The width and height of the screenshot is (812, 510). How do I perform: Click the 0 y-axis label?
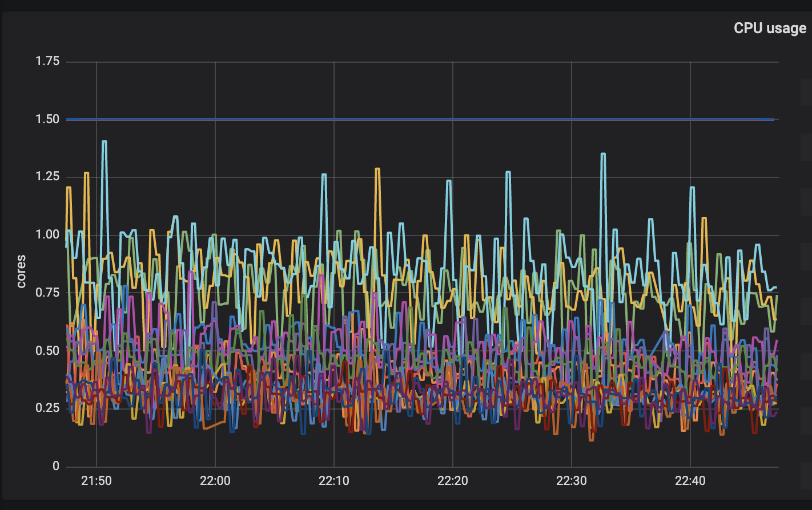click(55, 466)
